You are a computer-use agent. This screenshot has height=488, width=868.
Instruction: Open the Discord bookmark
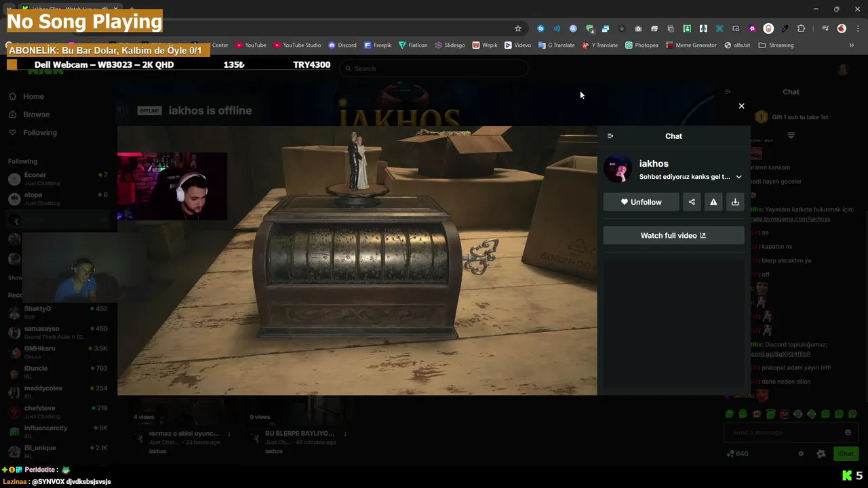coord(342,45)
